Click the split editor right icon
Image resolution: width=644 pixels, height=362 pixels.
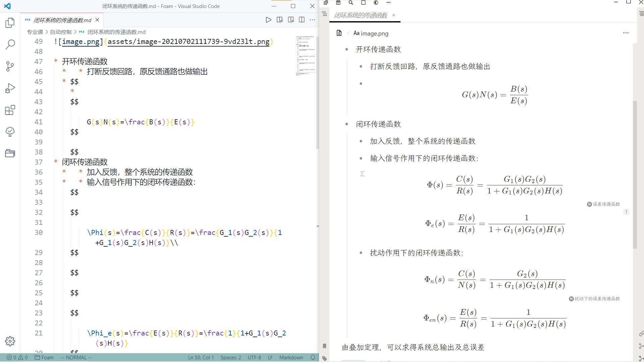pyautogui.click(x=302, y=20)
